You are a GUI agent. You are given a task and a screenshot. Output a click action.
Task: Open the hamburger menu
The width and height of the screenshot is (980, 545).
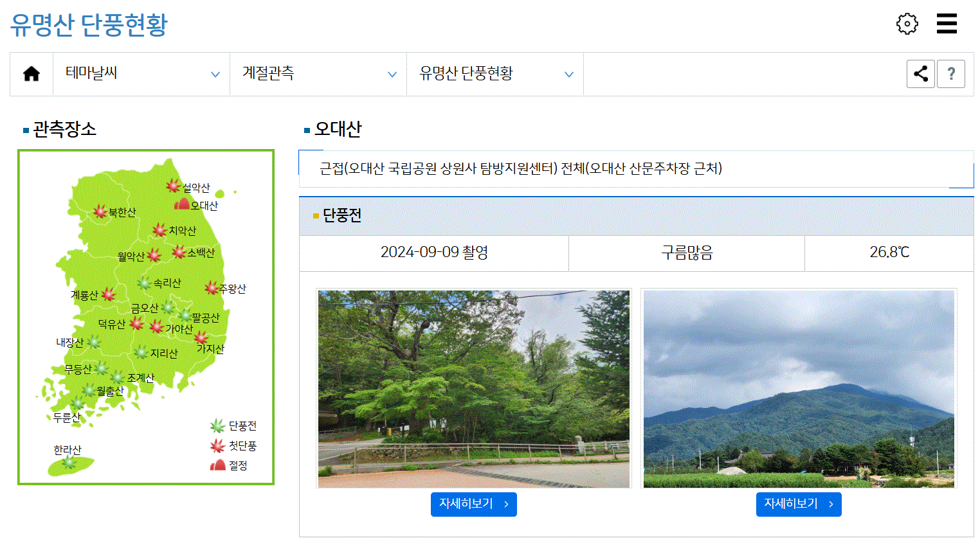[947, 23]
